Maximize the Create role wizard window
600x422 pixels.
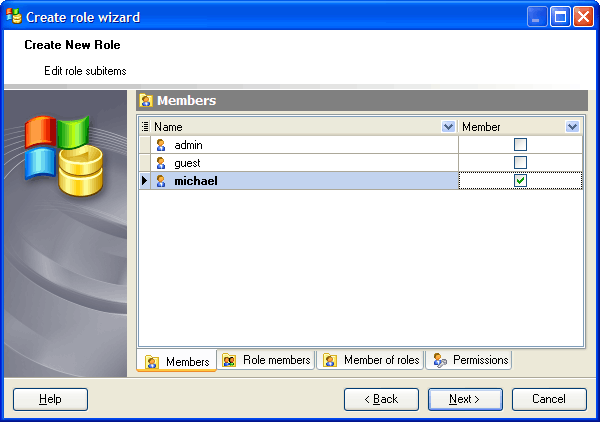click(x=560, y=17)
